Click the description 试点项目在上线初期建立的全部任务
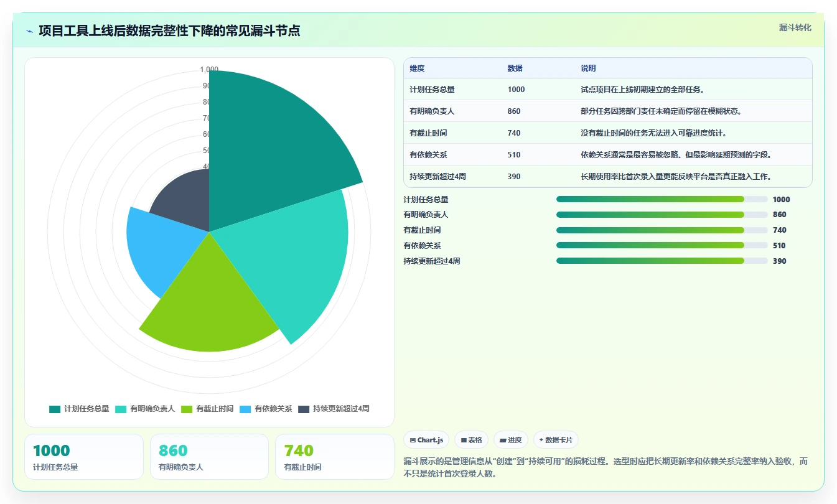The image size is (837, 504). 642,90
